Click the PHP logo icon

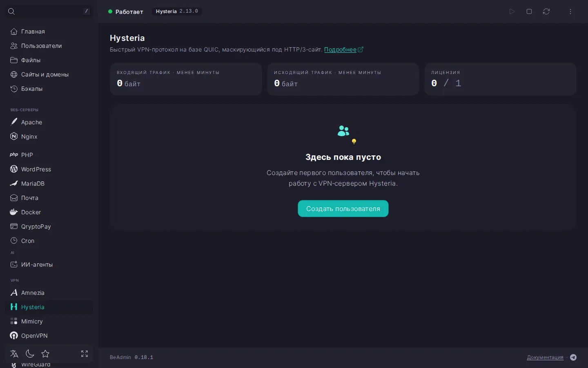tap(14, 155)
